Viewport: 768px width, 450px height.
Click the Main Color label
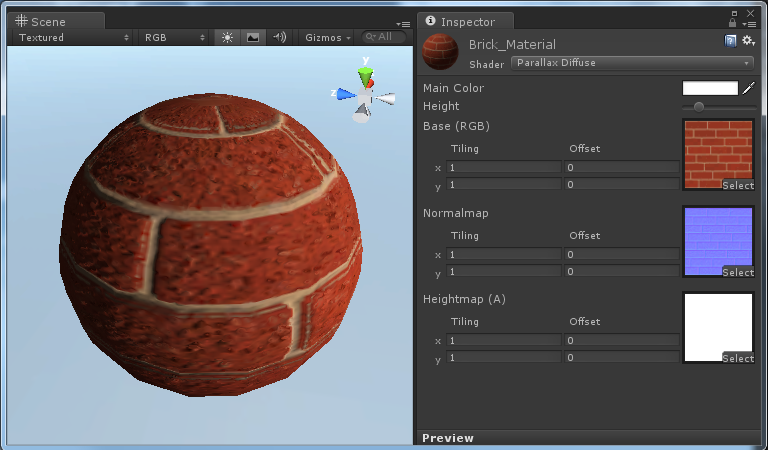click(x=454, y=88)
